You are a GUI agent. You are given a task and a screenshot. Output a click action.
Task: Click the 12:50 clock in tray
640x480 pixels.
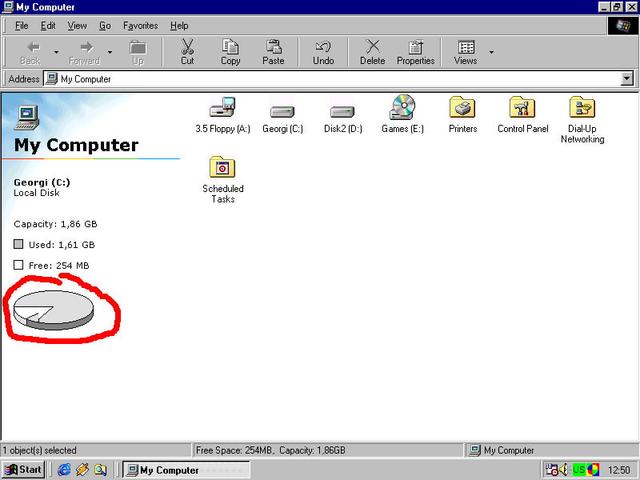[x=619, y=470]
